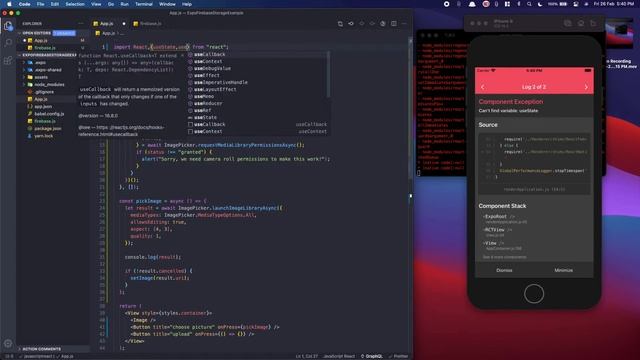This screenshot has width=640, height=360.
Task: Click the Bluetooth icon in menu bar
Action: pyautogui.click(x=518, y=4)
